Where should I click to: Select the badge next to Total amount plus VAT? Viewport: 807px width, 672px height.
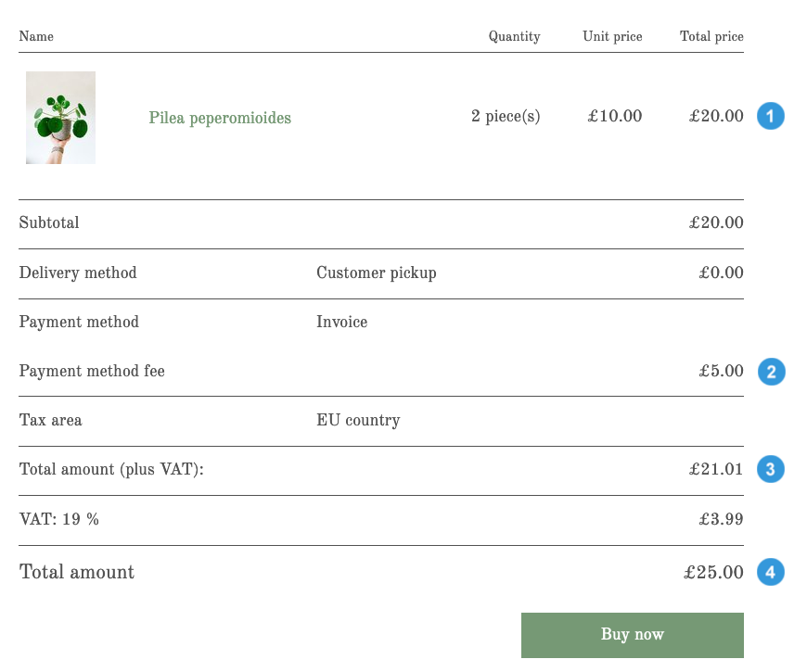click(x=770, y=469)
